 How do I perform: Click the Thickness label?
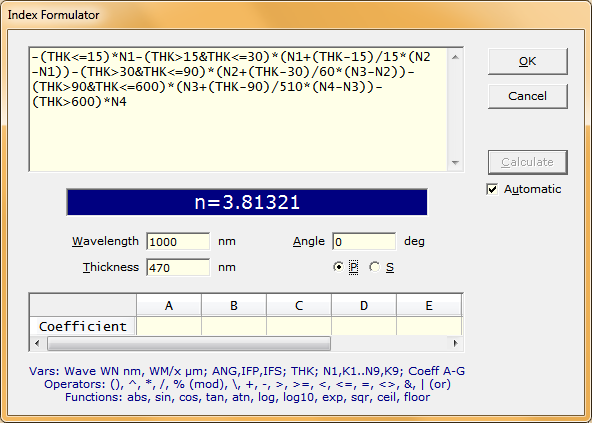click(x=111, y=267)
